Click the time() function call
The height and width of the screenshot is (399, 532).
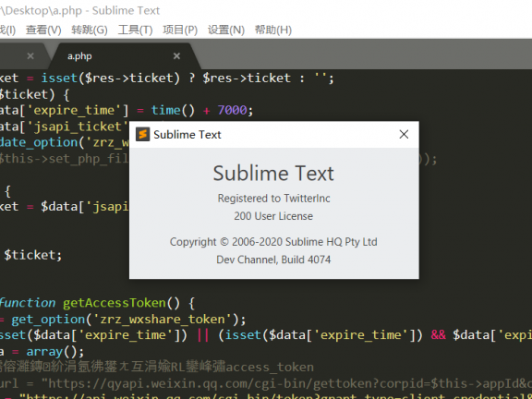tap(173, 110)
